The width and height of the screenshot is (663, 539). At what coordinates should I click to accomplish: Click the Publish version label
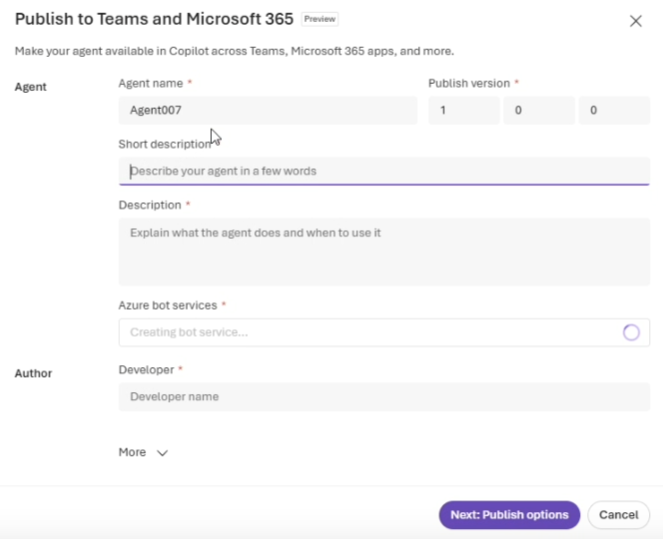469,83
